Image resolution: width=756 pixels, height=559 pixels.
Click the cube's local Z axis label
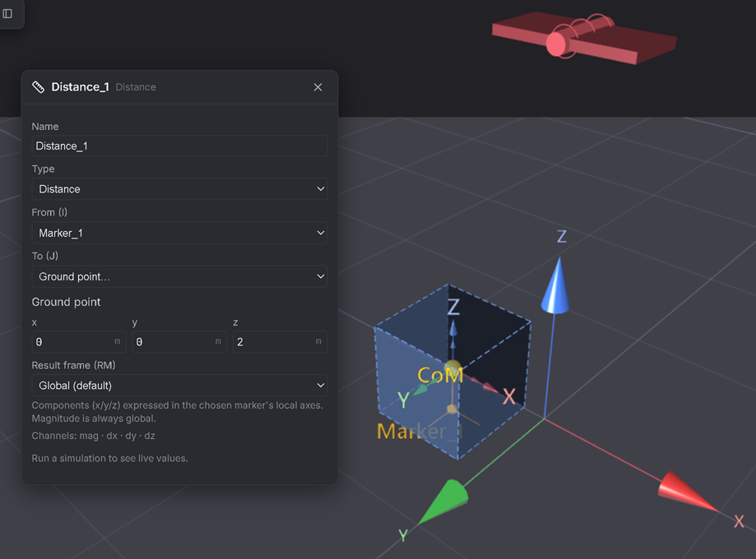click(453, 307)
